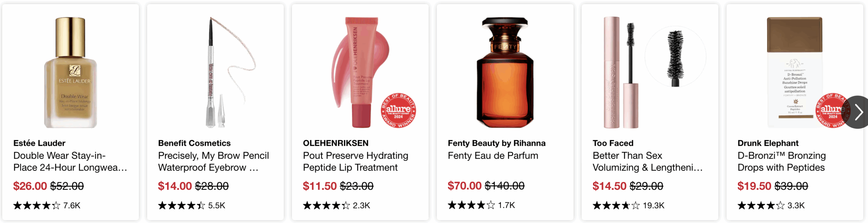Click the Fenty Beauty by Rihanna brand name

[x=496, y=143]
